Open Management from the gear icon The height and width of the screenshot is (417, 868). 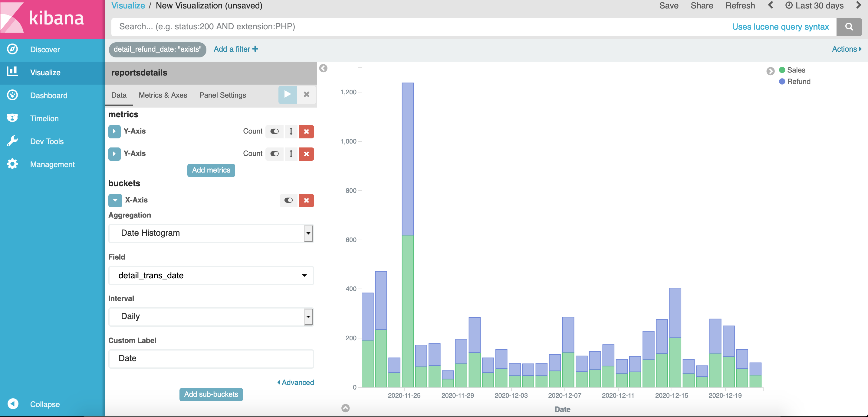pyautogui.click(x=12, y=164)
